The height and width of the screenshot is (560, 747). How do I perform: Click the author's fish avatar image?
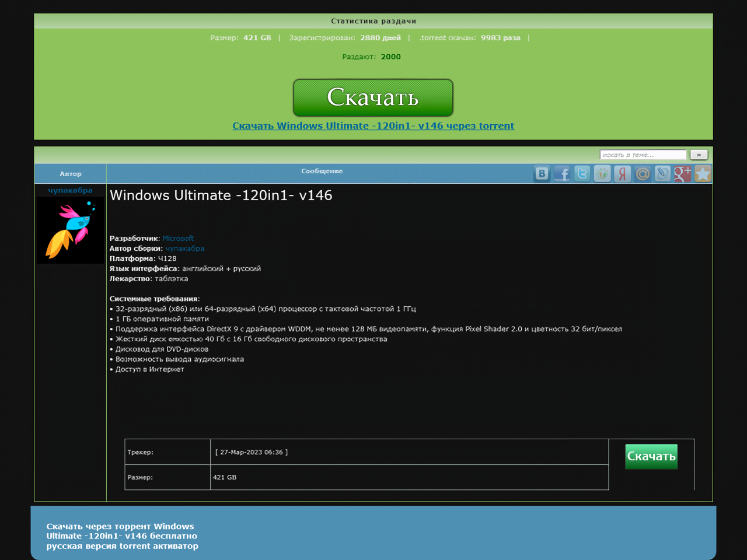(70, 230)
